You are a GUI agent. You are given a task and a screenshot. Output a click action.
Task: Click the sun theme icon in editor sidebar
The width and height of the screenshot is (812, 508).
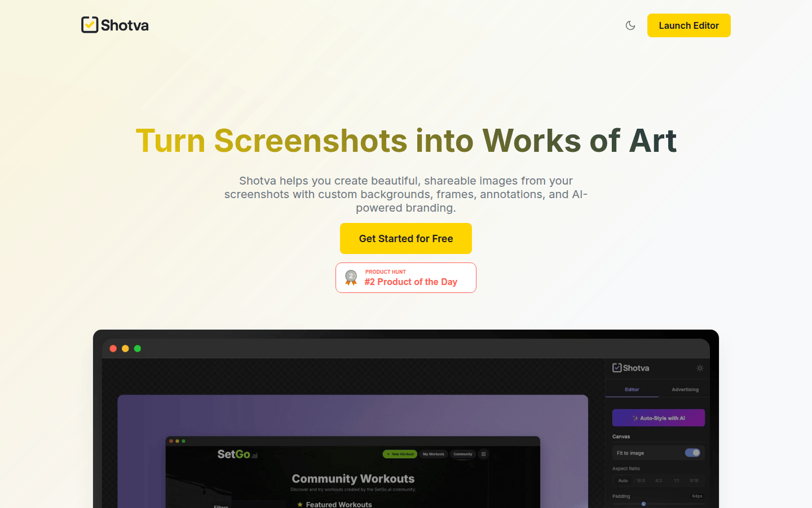(700, 368)
